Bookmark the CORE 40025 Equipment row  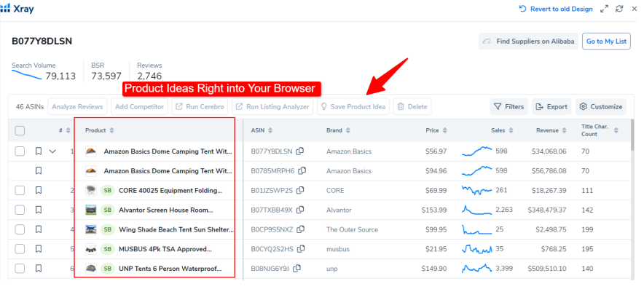tap(39, 190)
